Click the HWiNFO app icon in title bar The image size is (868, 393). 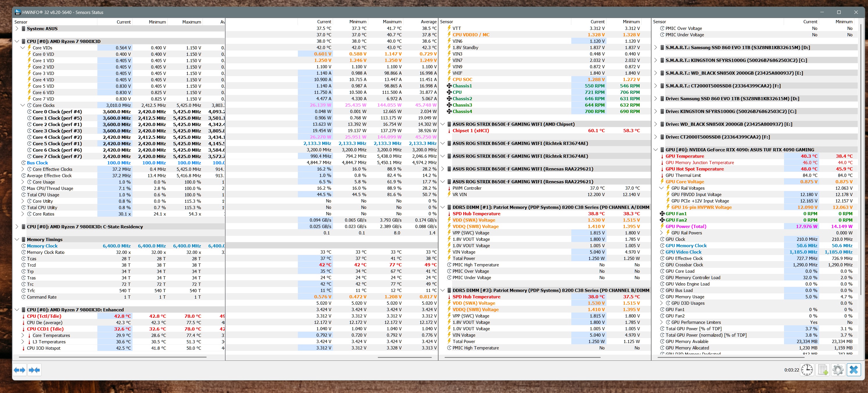pos(18,12)
